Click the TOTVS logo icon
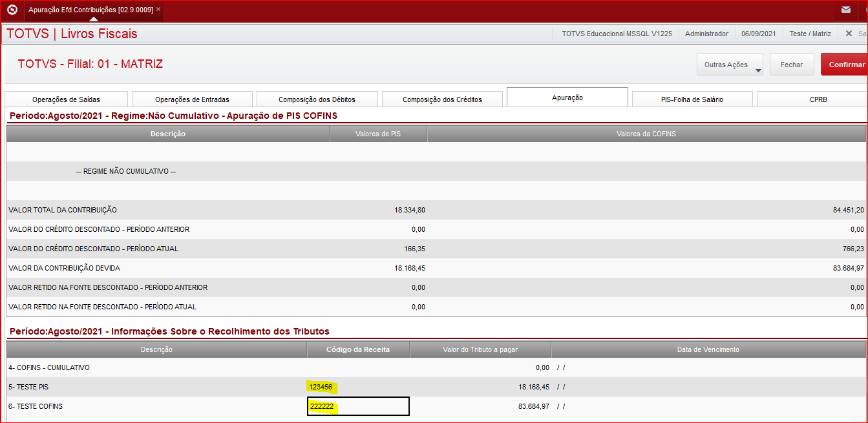Screen dimensions: 868x423 tap(12, 10)
